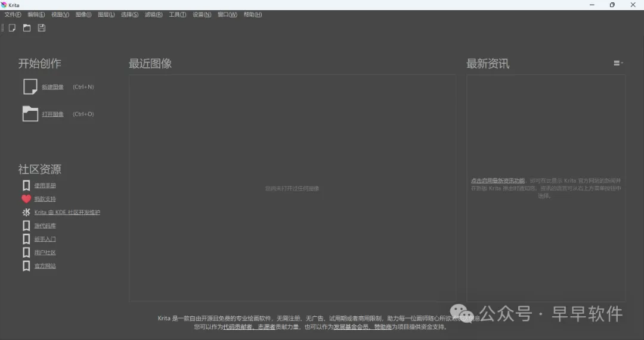The width and height of the screenshot is (644, 340).
Task: Click the bookmark icon beside 官方网站
Action: pos(26,266)
